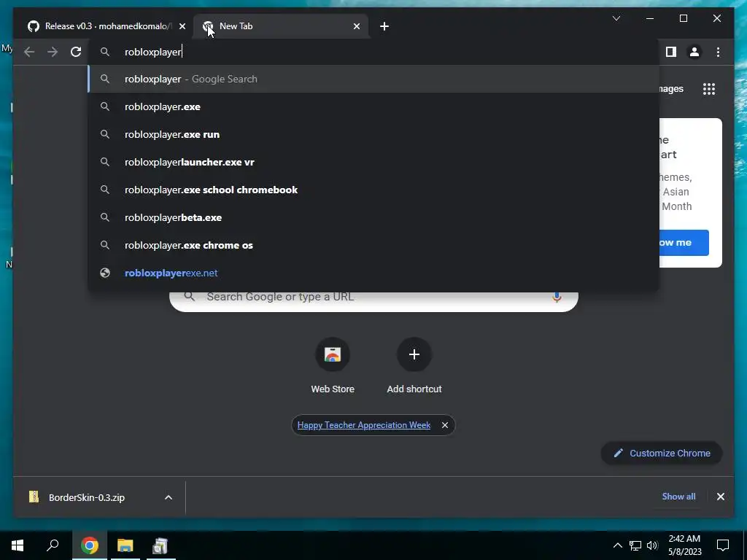
Task: Open robloxplayerexe.net URL suggestion
Action: [374, 273]
